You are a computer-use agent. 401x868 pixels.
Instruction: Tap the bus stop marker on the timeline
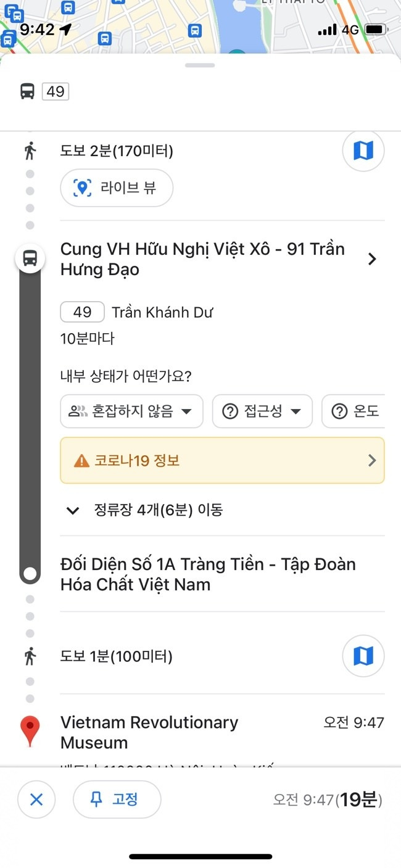[30, 258]
